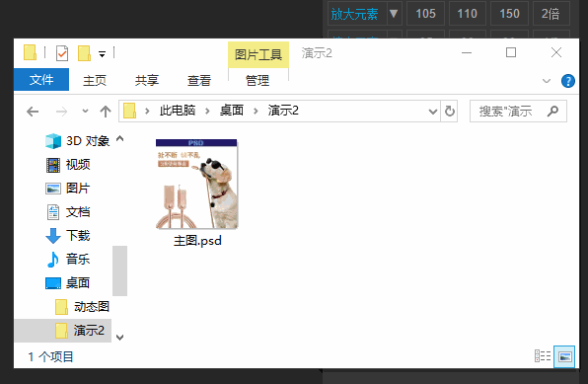Click navigation pane scroll down arrow
The image size is (588, 384).
pyautogui.click(x=120, y=337)
